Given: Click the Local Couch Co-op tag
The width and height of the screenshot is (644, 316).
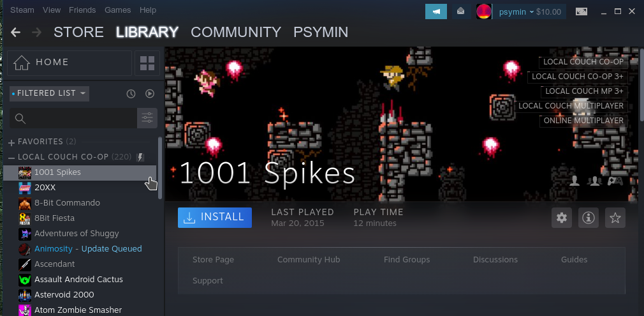Looking at the screenshot, I should 583,62.
